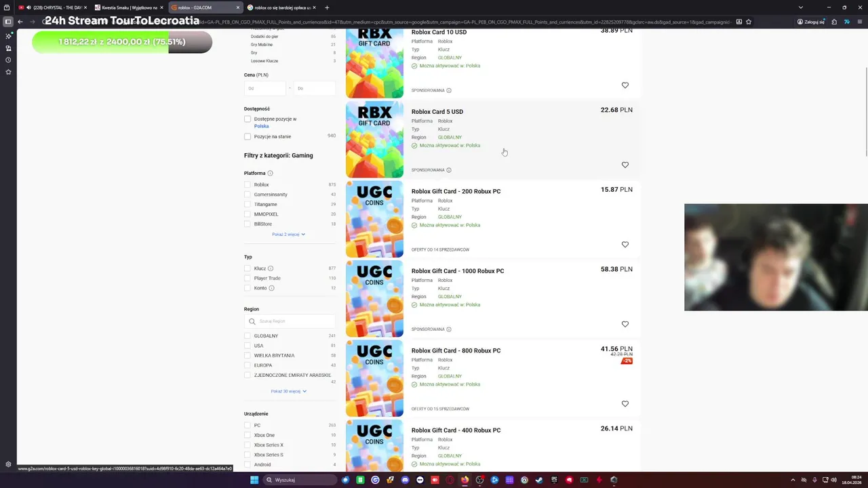Click the 'Szukaj Region' search field
868x488 pixels.
(x=290, y=321)
